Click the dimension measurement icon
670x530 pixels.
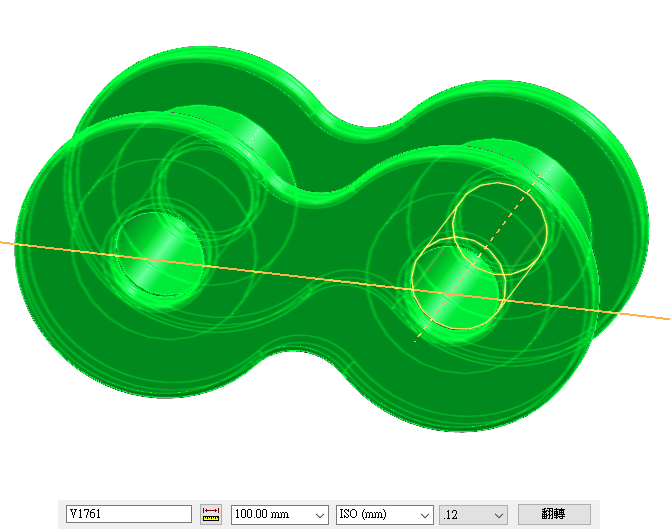(211, 514)
